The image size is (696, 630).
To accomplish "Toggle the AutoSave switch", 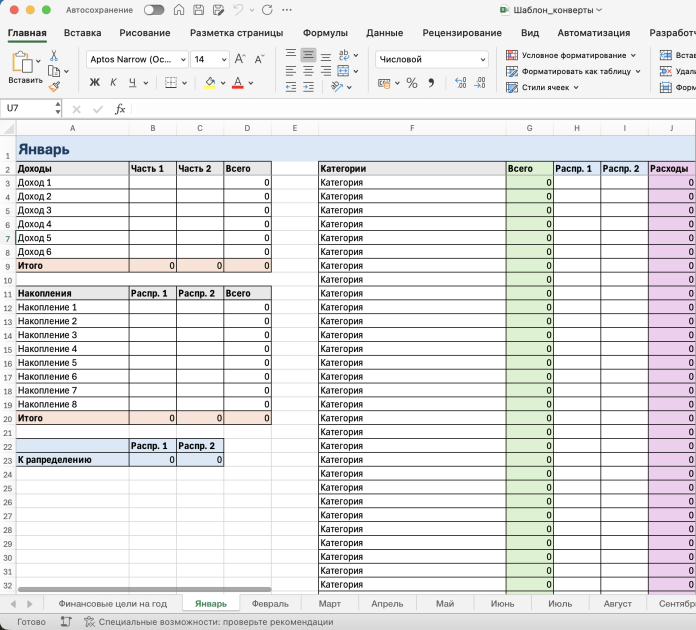I will point(154,10).
